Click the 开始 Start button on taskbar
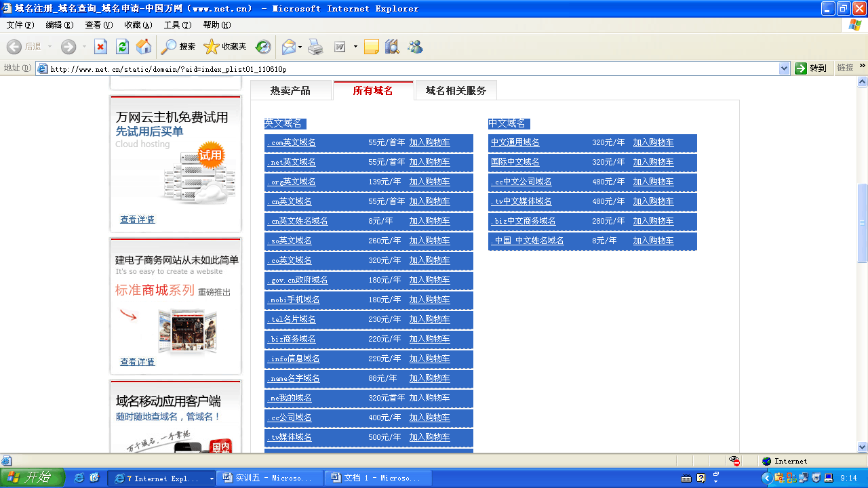Image resolution: width=868 pixels, height=488 pixels. click(33, 478)
